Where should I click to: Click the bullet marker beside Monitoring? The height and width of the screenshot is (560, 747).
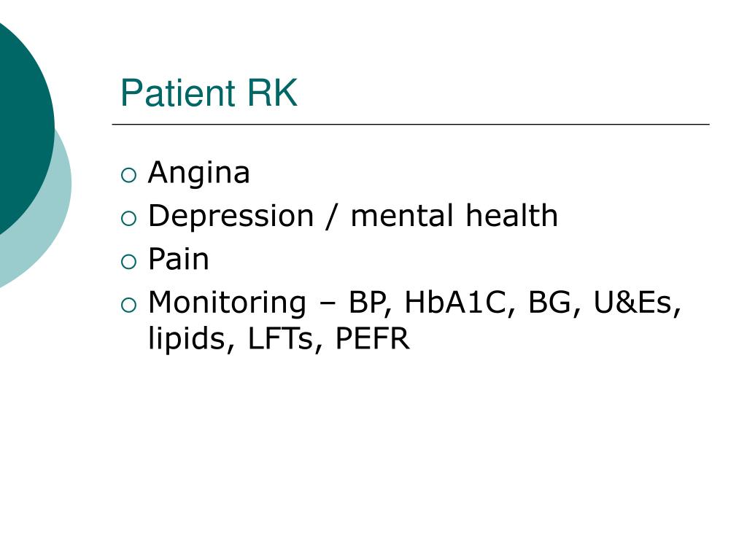[x=128, y=305]
